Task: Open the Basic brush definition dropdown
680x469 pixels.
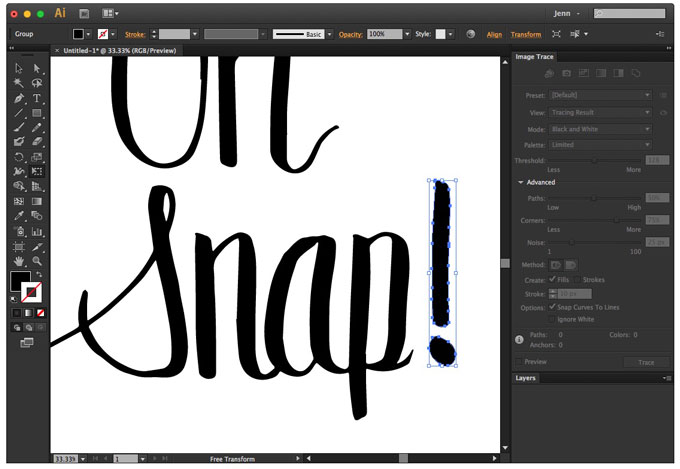Action: [x=330, y=34]
